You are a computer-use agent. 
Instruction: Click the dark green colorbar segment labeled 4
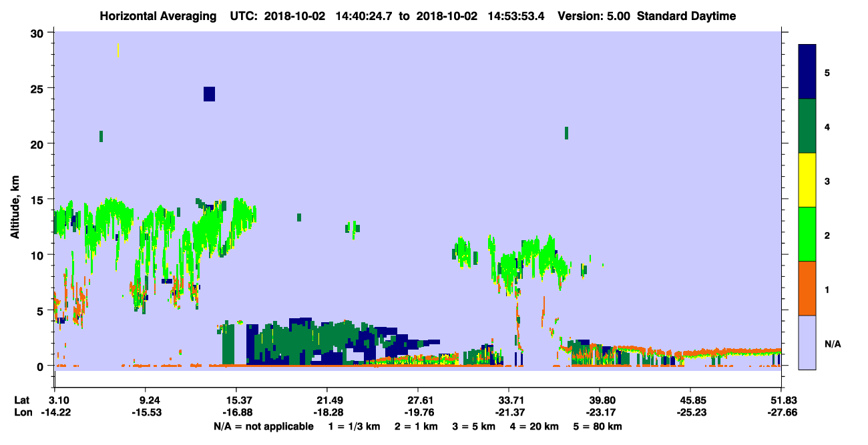(807, 126)
